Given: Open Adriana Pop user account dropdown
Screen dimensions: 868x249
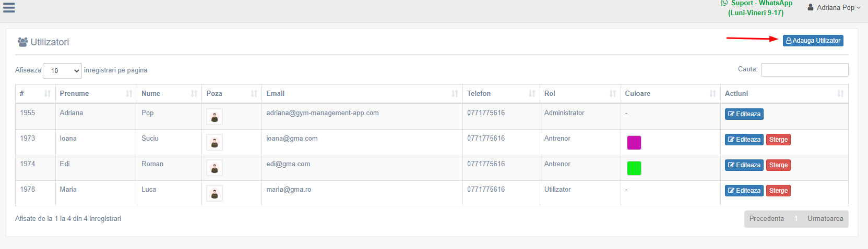Looking at the screenshot, I should 834,7.
